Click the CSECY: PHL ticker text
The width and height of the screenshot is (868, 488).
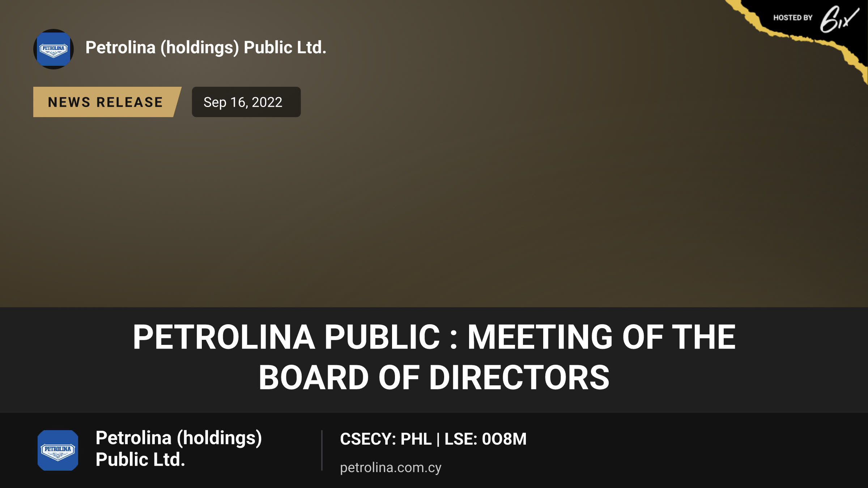tap(386, 439)
